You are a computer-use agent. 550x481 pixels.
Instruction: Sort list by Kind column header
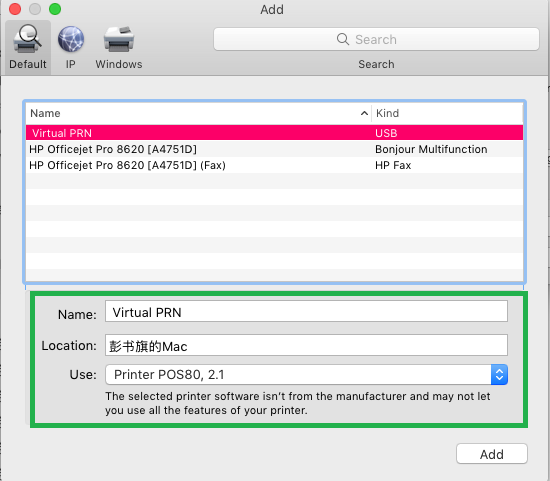coord(387,113)
